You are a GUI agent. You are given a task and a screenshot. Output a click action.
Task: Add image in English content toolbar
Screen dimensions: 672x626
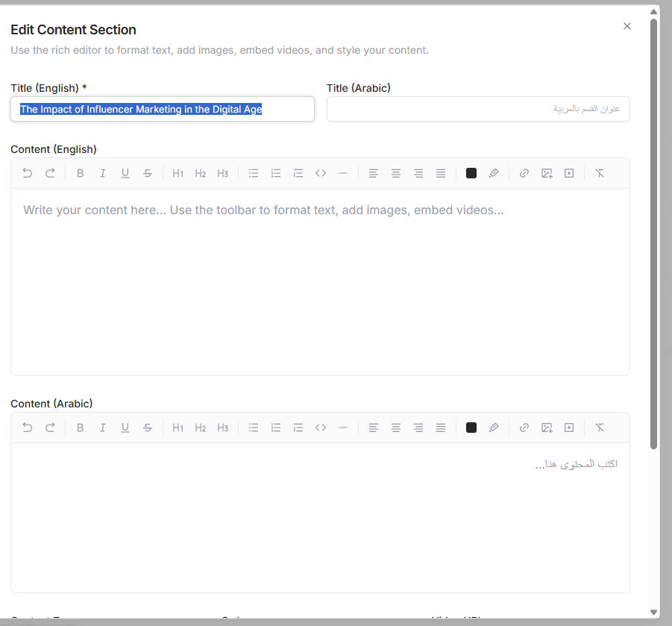tap(547, 173)
